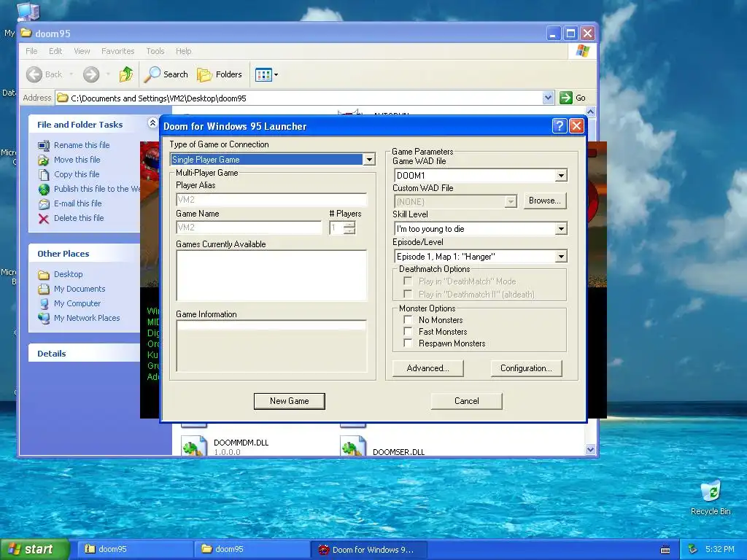
Task: Click the Publish to Web globe icon
Action: point(44,190)
